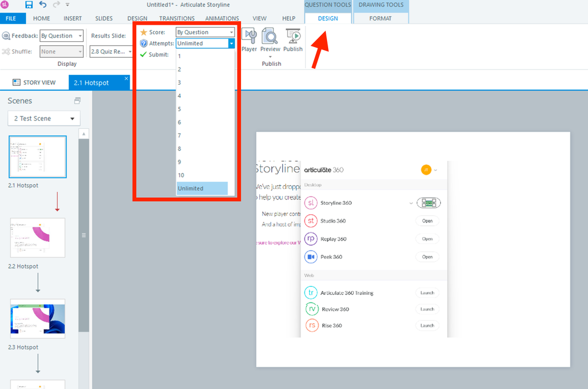Choose 1 attempt from the list

(202, 56)
